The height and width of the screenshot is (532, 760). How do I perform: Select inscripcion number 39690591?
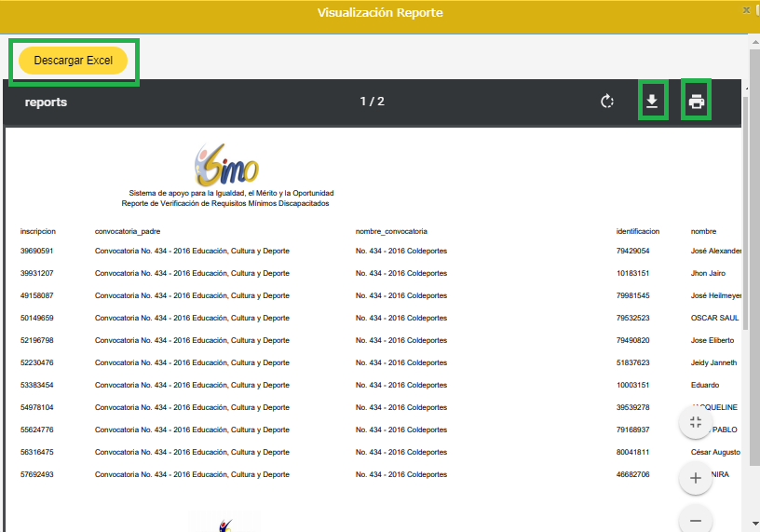click(37, 252)
